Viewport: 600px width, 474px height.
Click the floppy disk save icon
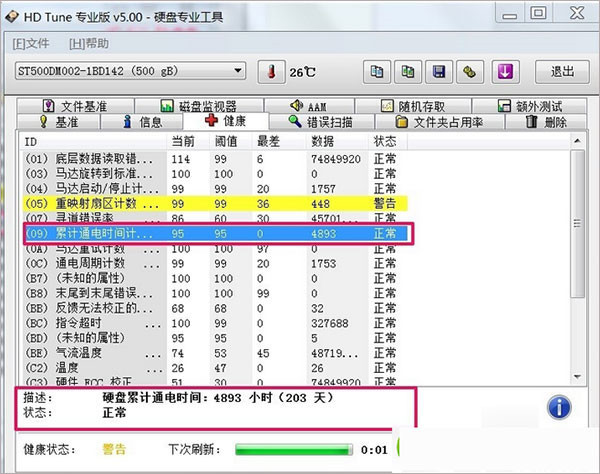pos(438,72)
